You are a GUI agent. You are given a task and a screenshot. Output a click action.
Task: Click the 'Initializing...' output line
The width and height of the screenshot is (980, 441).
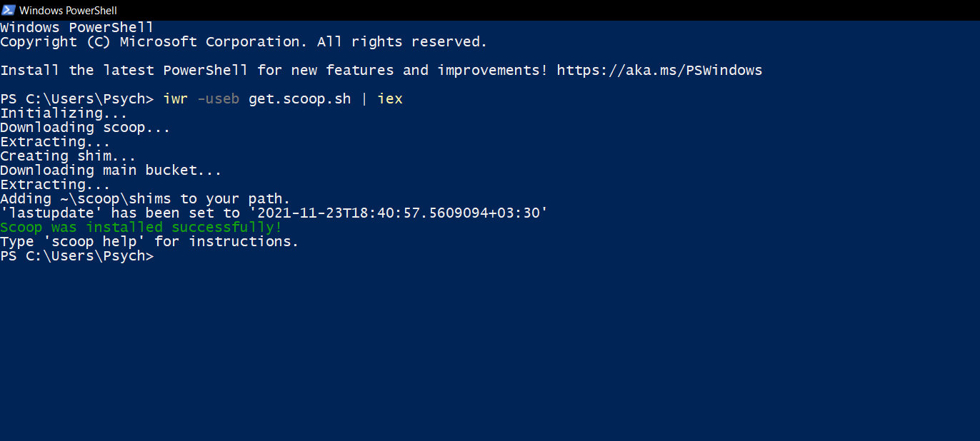64,113
